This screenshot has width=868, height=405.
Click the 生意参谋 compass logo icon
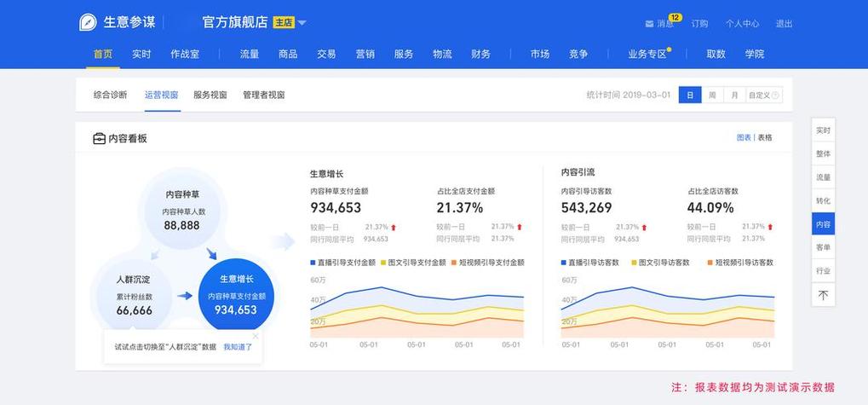coord(88,22)
